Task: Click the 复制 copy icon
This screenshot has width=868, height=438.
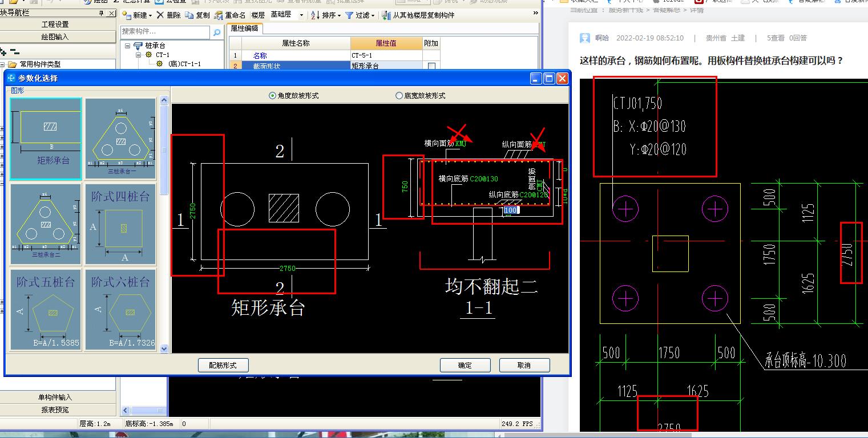Action: pyautogui.click(x=189, y=15)
